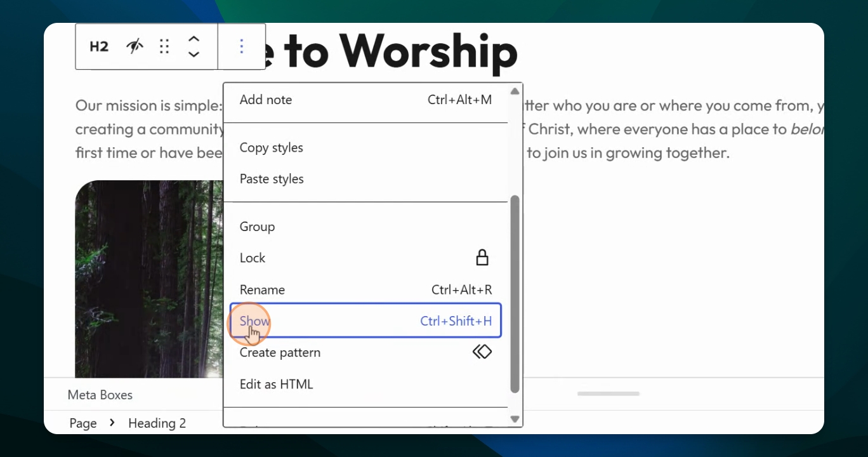
Task: Click Heading 2 in the breadcrumb
Action: (157, 423)
